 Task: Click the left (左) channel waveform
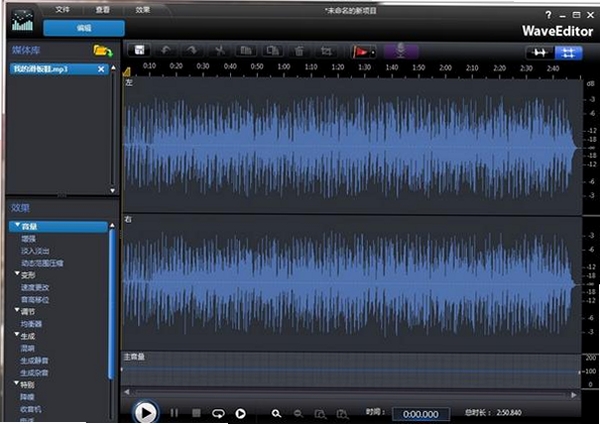coord(351,146)
